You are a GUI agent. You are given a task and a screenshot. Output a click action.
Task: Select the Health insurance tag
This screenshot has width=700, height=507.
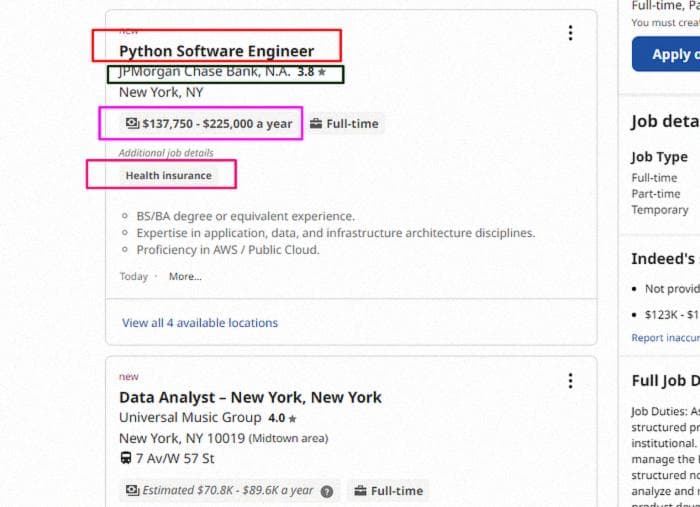(x=169, y=175)
